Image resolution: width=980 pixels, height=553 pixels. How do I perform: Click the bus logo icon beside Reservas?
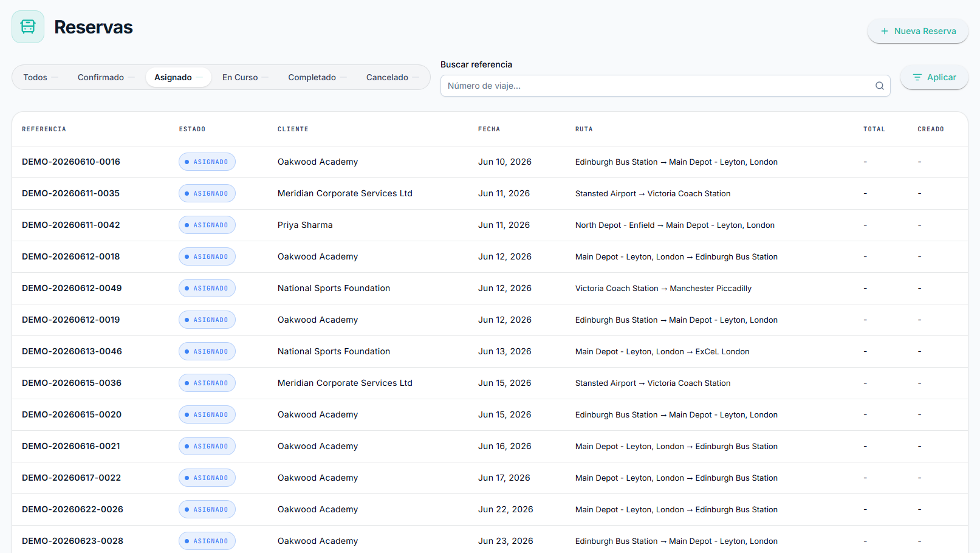pyautogui.click(x=28, y=27)
